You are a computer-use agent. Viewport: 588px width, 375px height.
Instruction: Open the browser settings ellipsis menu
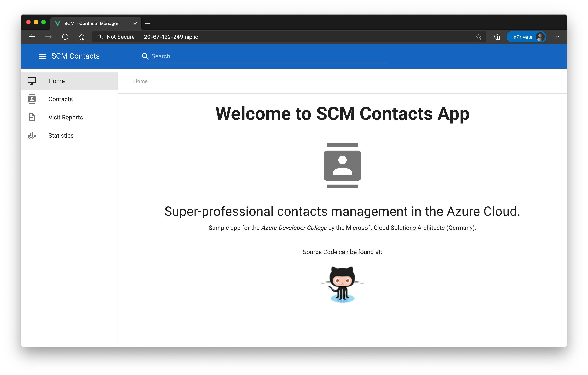pos(556,37)
